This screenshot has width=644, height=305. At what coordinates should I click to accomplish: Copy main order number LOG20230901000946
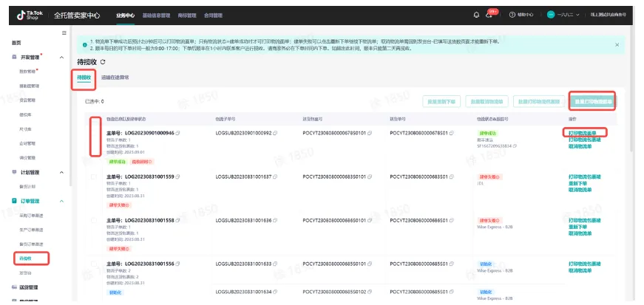(x=178, y=133)
